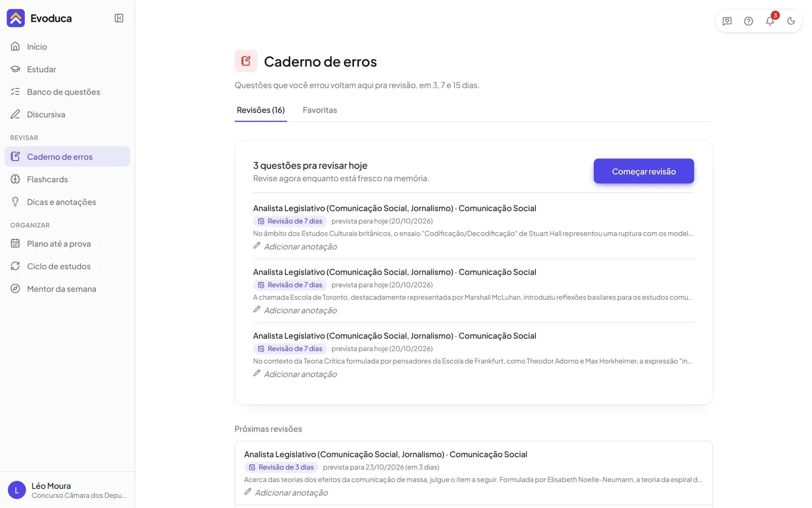This screenshot has width=812, height=508.
Task: Add annotation to the Noelle-Neumann question
Action: coord(286,492)
